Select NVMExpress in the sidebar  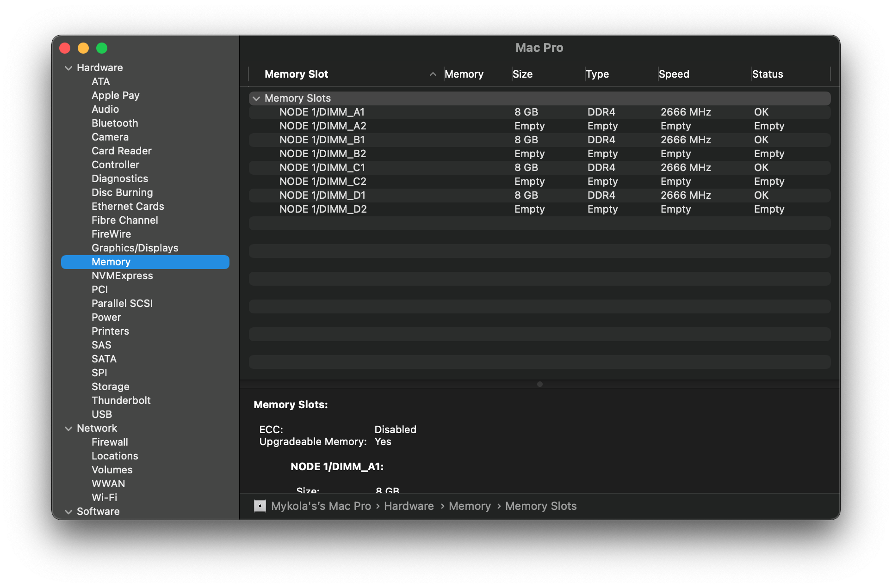click(122, 276)
